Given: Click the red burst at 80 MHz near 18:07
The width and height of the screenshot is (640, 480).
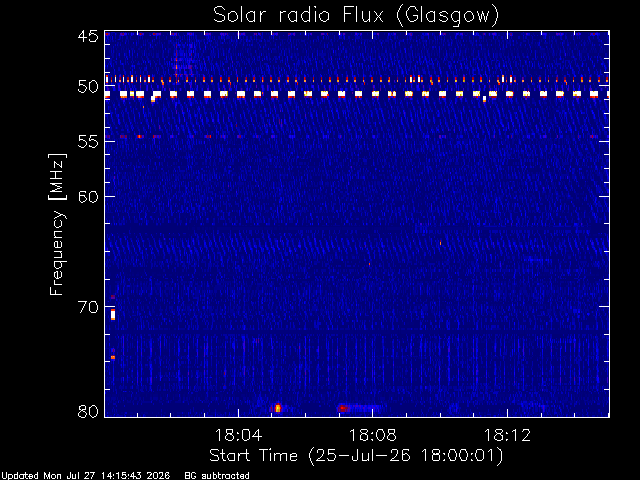Looking at the screenshot, I should tap(343, 408).
